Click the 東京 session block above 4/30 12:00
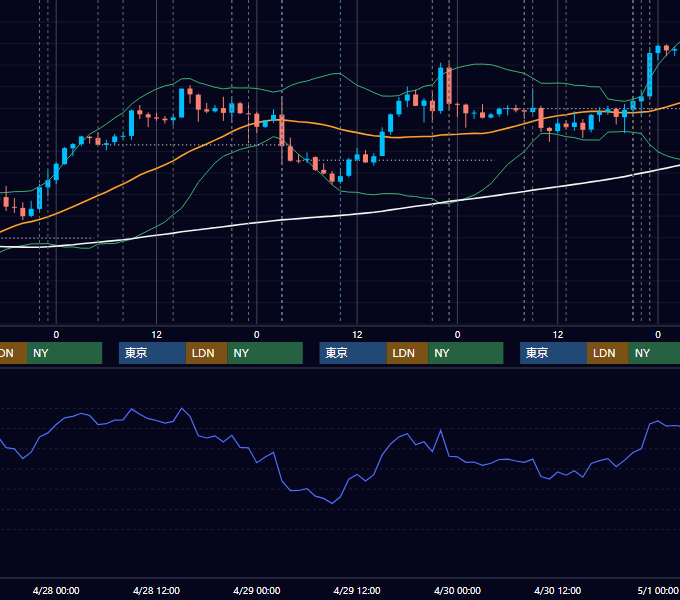This screenshot has height=600, width=680. (x=553, y=353)
